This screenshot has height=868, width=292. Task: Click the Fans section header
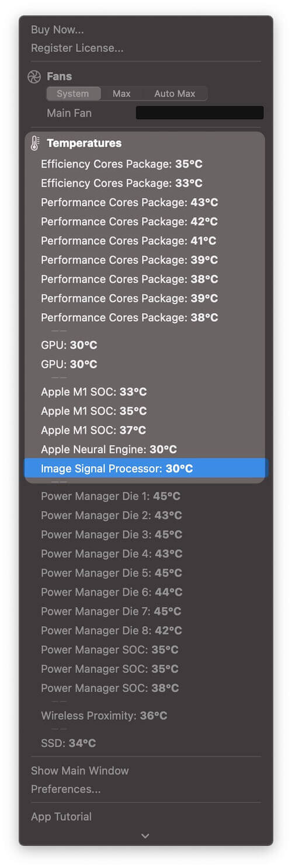pyautogui.click(x=60, y=77)
